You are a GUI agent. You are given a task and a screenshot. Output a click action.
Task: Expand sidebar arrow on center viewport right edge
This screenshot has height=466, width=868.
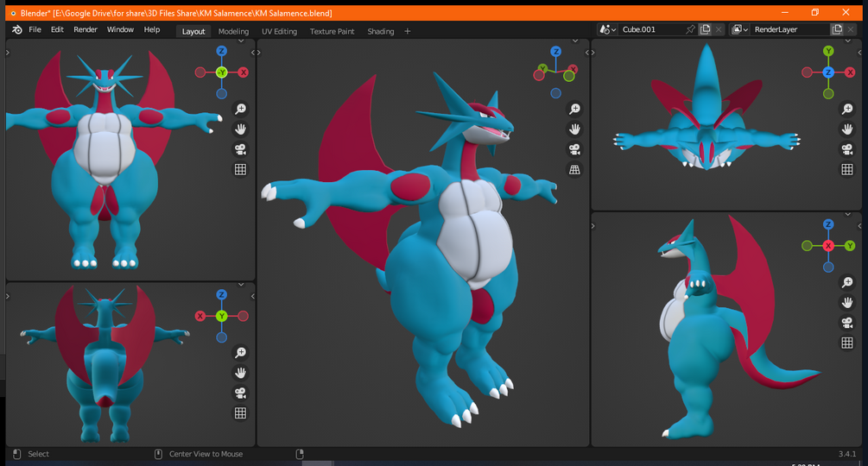pos(586,53)
